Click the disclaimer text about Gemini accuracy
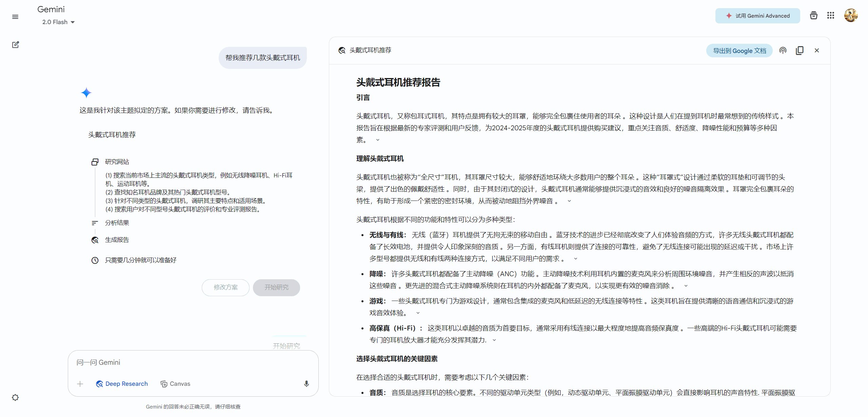This screenshot has width=868, height=417. point(193,406)
